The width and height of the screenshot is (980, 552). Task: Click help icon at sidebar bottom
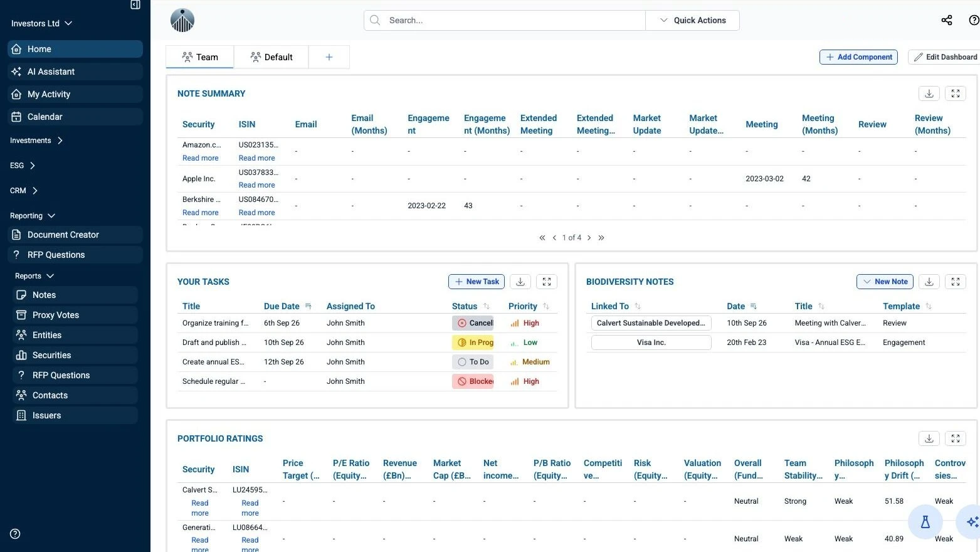16,534
